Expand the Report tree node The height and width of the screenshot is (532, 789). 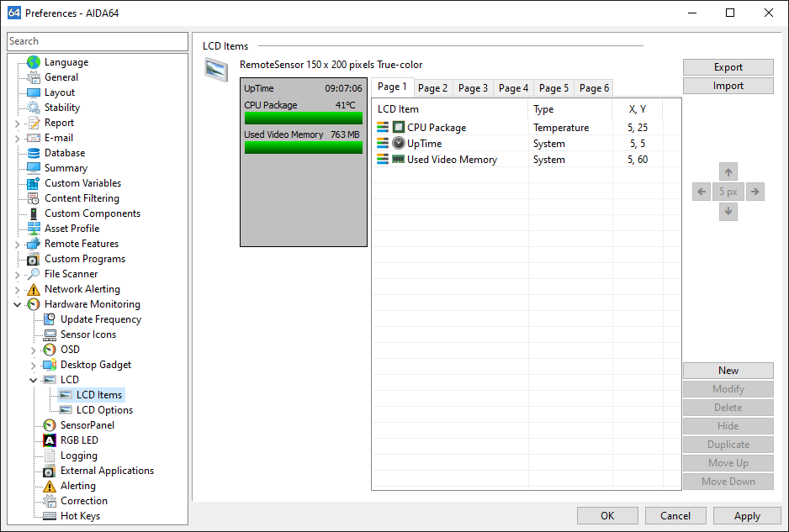pyautogui.click(x=18, y=124)
